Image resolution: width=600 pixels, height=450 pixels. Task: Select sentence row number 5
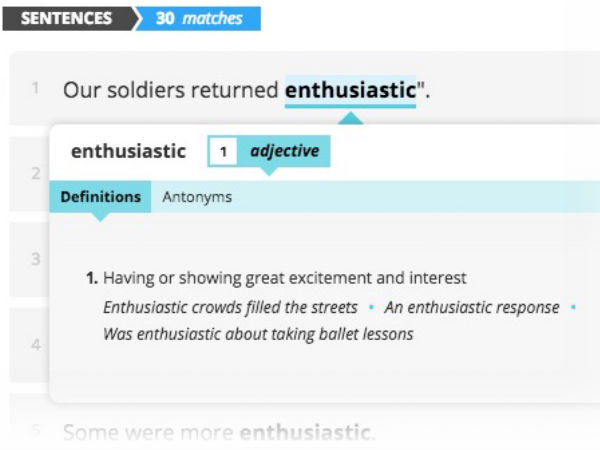coord(35,432)
